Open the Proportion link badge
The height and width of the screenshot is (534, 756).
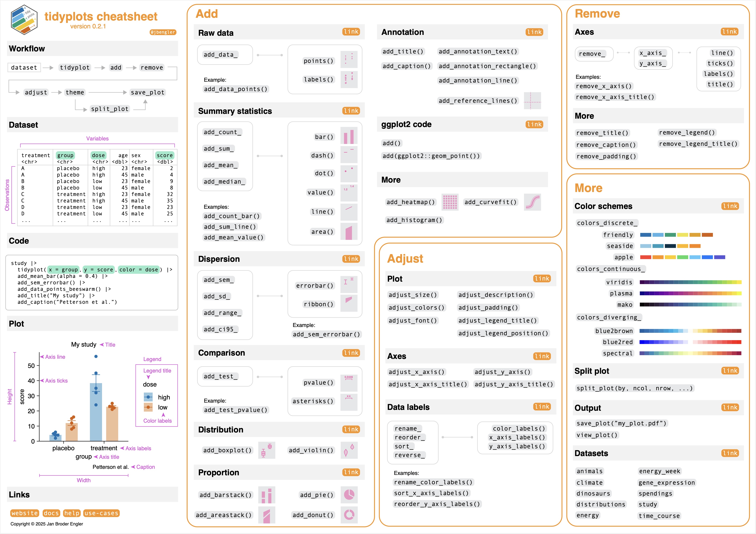351,472
